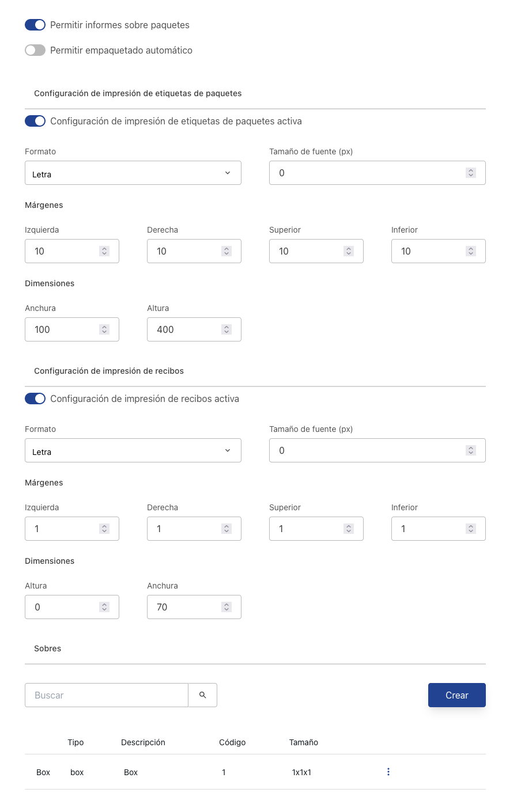The width and height of the screenshot is (521, 812).
Task: Click the Crear button
Action: pyautogui.click(x=456, y=695)
